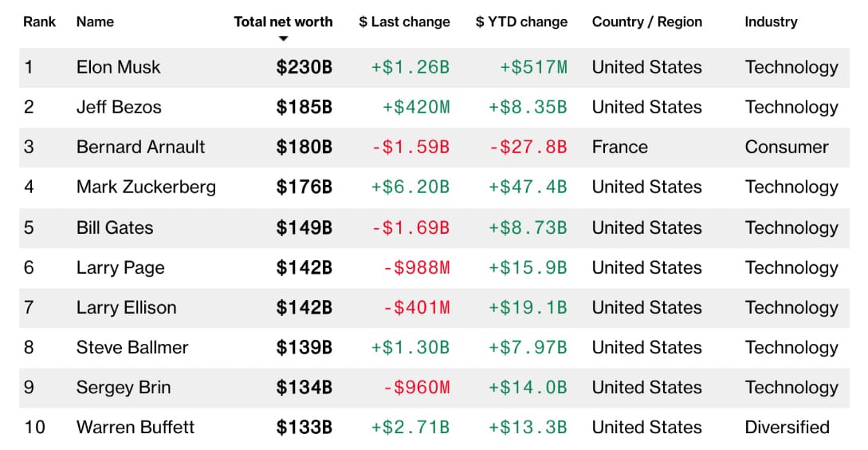
Task: Open Mark Zuckerberg's profile
Action: pos(146,187)
